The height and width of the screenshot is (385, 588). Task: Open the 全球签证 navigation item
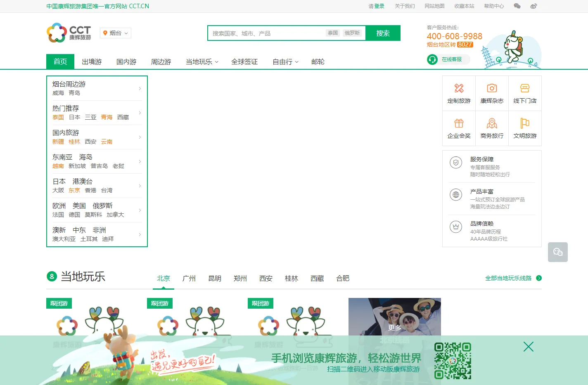click(x=244, y=61)
